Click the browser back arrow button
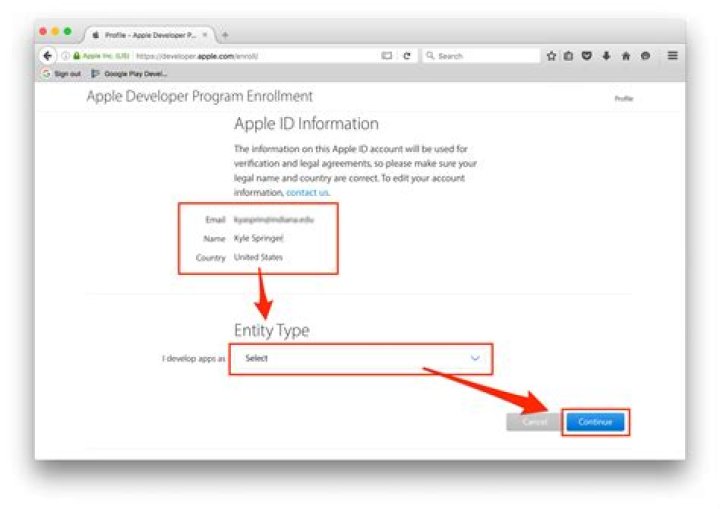 click(x=47, y=56)
